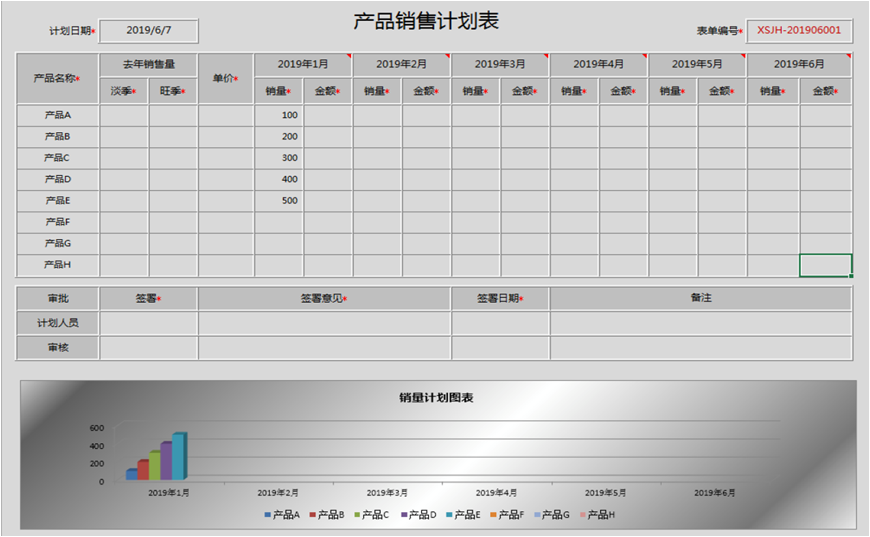Click the 产品G name cell
This screenshot has width=870, height=537.
tap(57, 243)
